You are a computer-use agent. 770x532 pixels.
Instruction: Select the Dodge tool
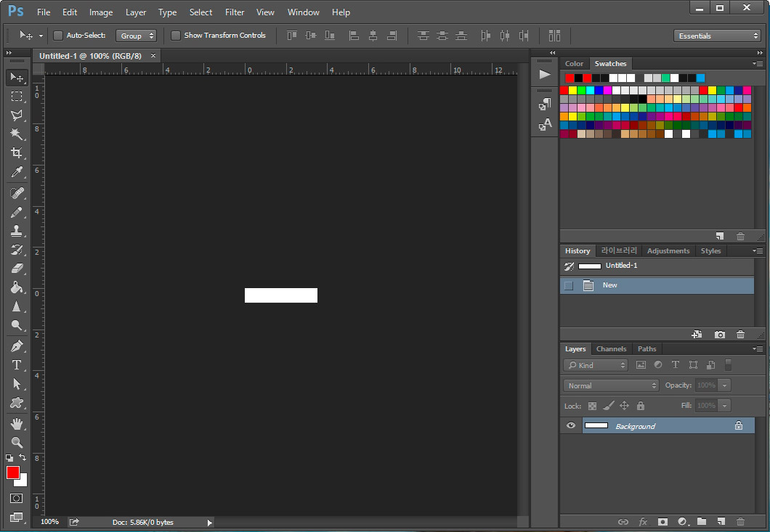pyautogui.click(x=17, y=325)
